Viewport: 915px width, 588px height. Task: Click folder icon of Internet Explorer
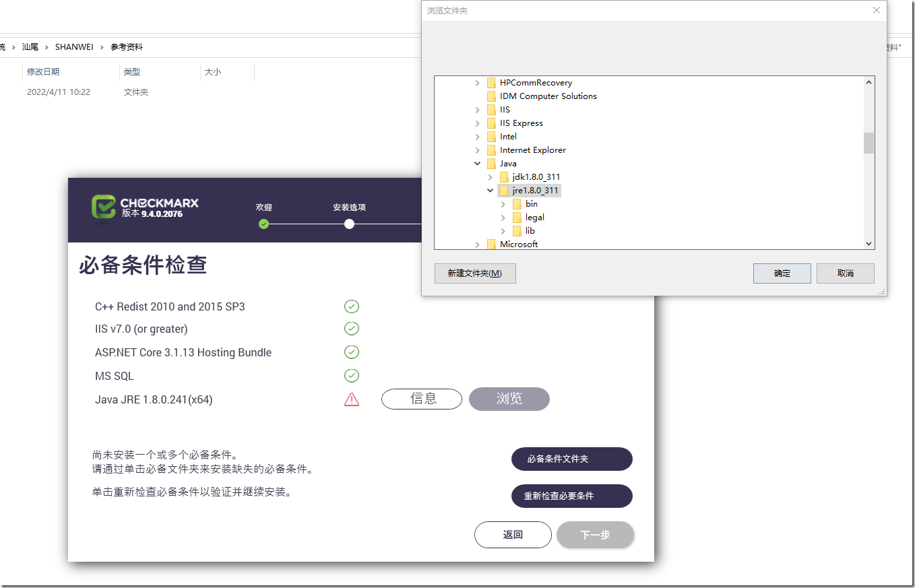[491, 150]
